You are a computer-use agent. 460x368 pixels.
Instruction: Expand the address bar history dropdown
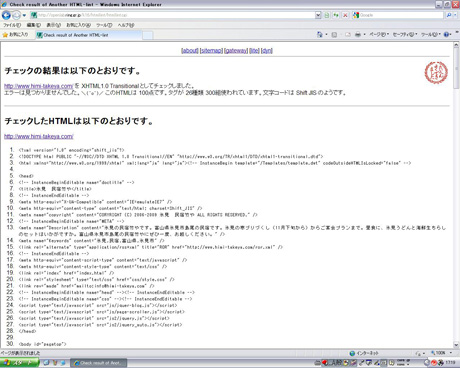click(x=318, y=15)
